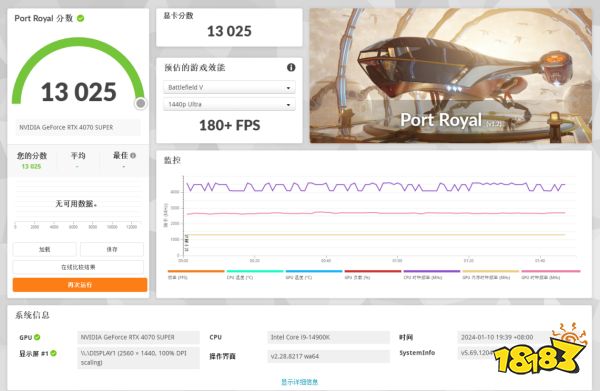Toggle the orange 帧率 (FPS) legend swatch

[196, 271]
